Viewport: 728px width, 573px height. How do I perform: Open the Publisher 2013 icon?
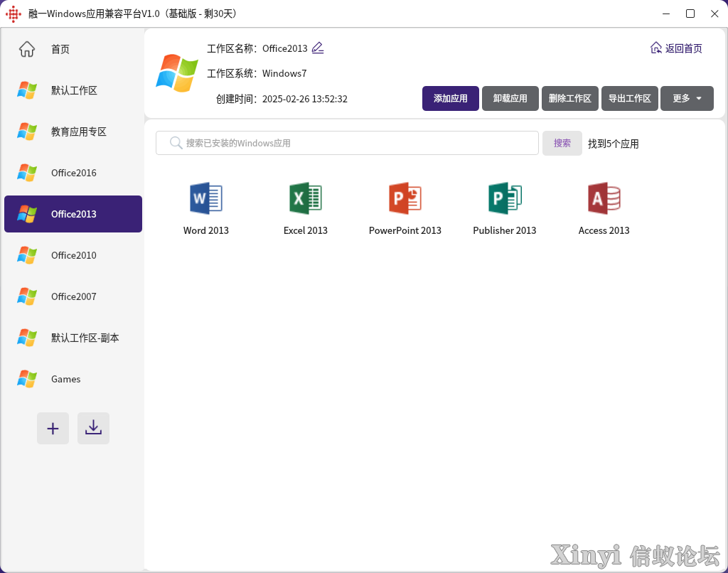tap(505, 198)
